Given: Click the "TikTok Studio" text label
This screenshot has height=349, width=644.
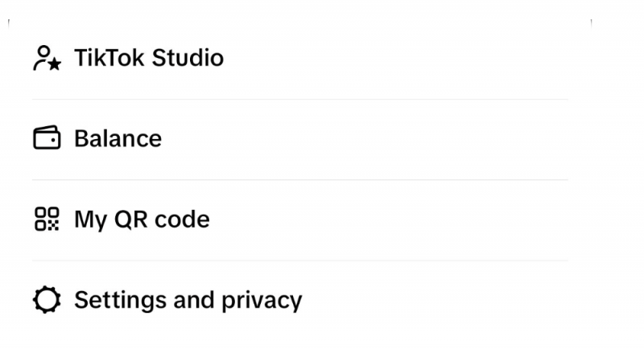Looking at the screenshot, I should click(x=149, y=59).
